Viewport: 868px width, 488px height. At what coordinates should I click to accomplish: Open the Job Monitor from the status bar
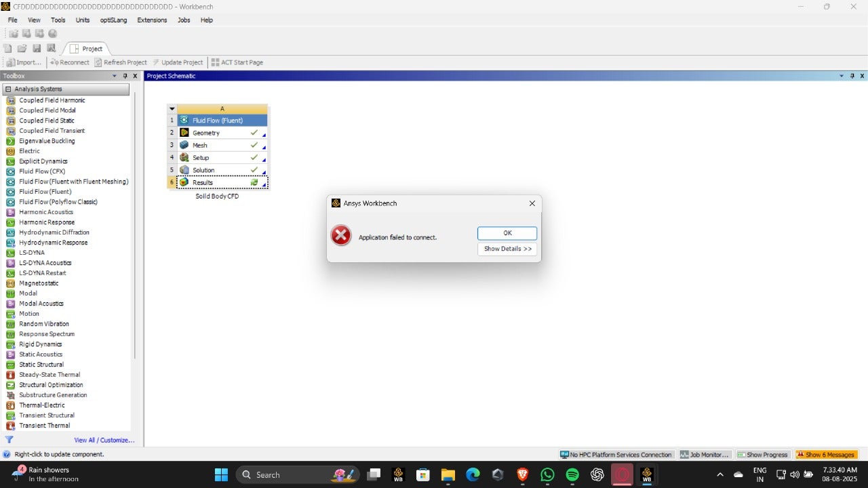tap(705, 455)
